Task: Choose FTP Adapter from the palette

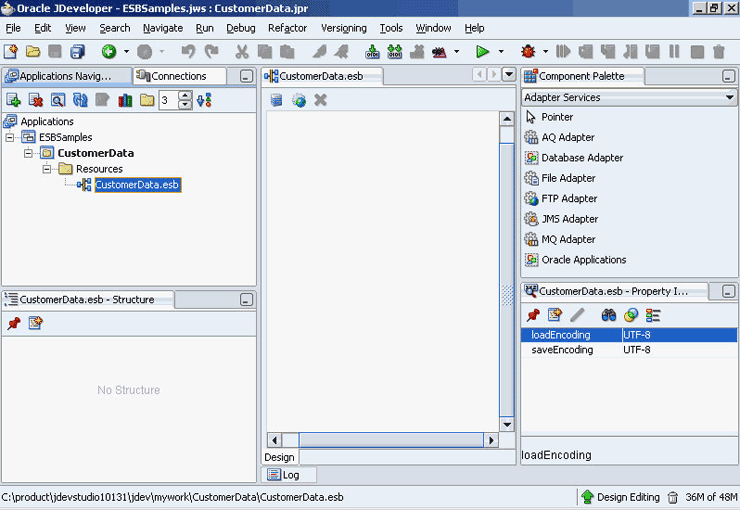Action: coord(569,199)
